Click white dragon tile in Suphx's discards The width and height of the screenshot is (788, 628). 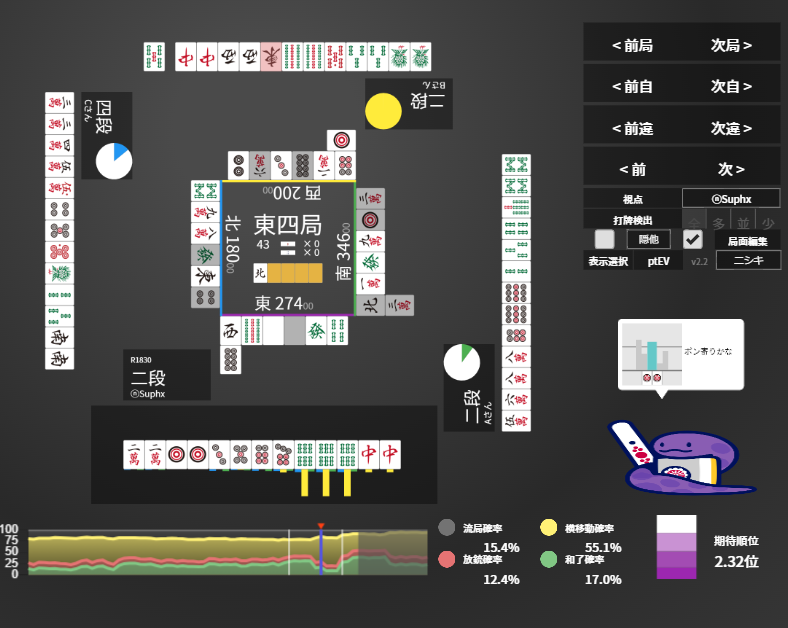tap(273, 331)
